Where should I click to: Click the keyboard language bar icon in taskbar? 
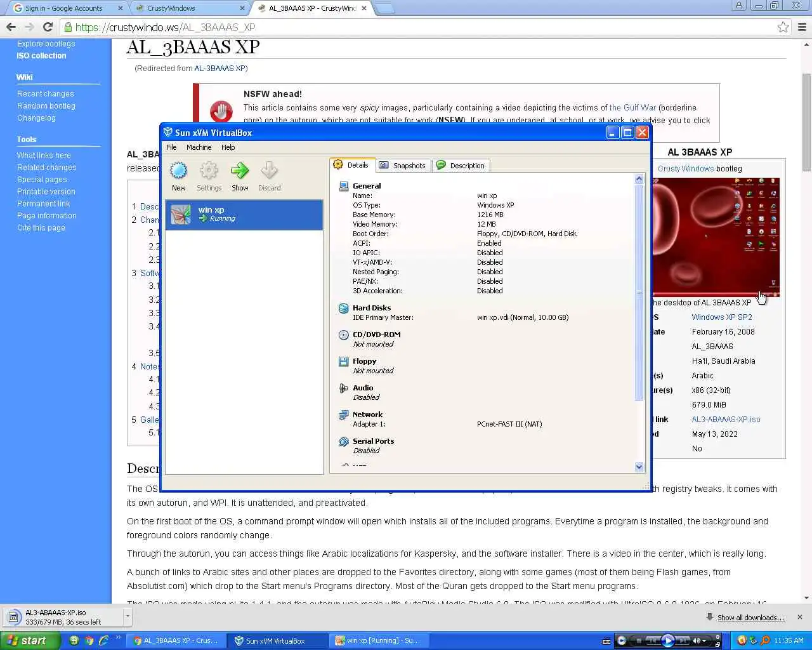[x=606, y=641]
